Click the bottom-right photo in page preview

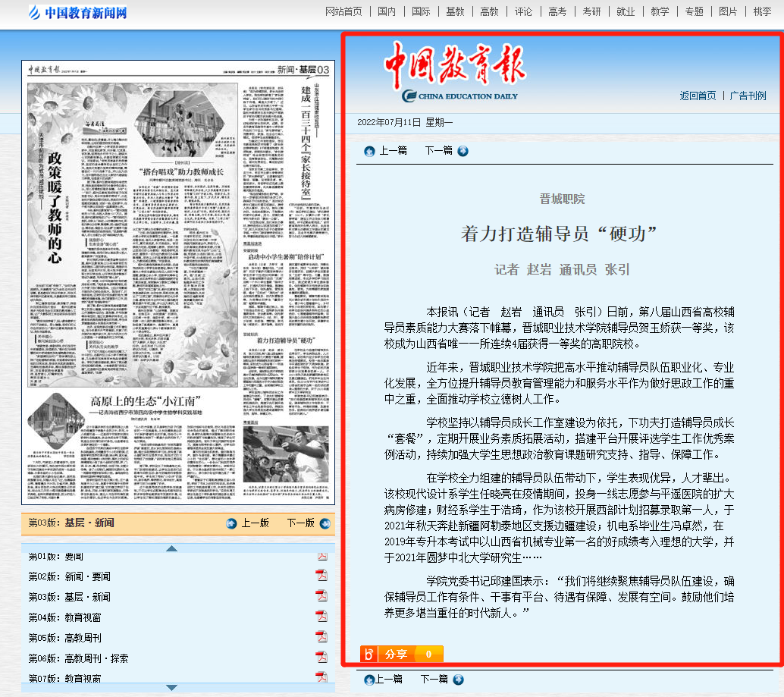coord(286,454)
